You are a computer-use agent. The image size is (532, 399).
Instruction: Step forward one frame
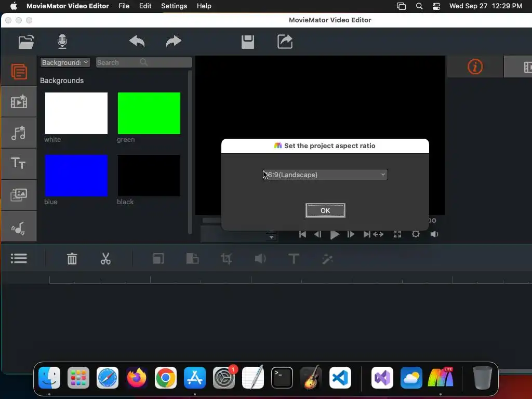pos(351,234)
